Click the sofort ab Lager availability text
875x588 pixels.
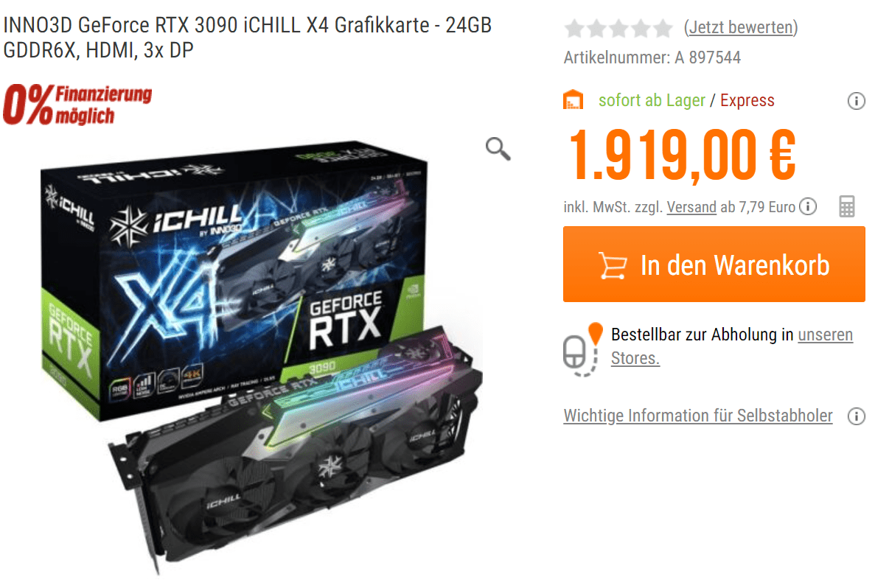click(652, 100)
